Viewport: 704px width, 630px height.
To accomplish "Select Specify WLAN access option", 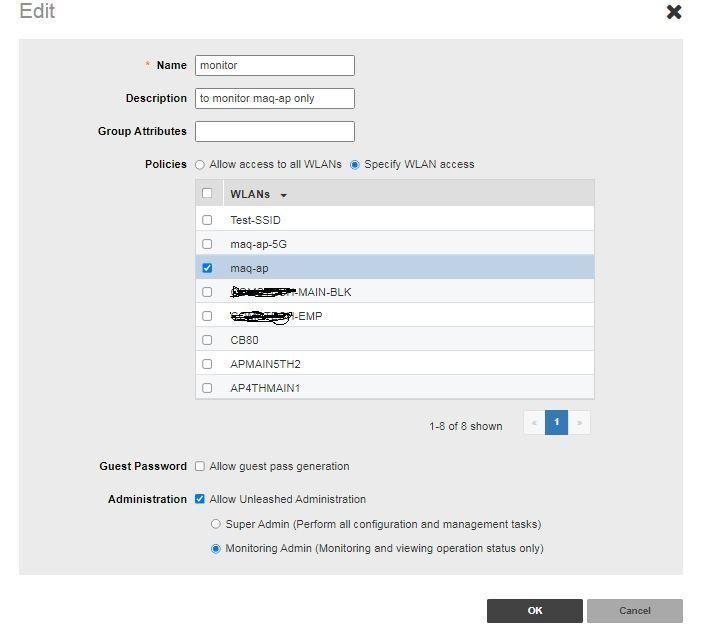I will tap(355, 164).
